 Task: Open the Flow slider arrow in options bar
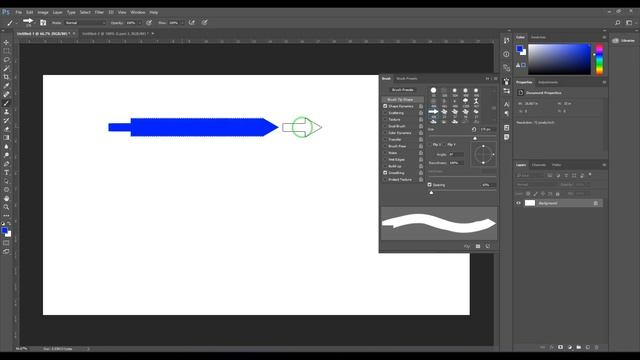[182, 23]
